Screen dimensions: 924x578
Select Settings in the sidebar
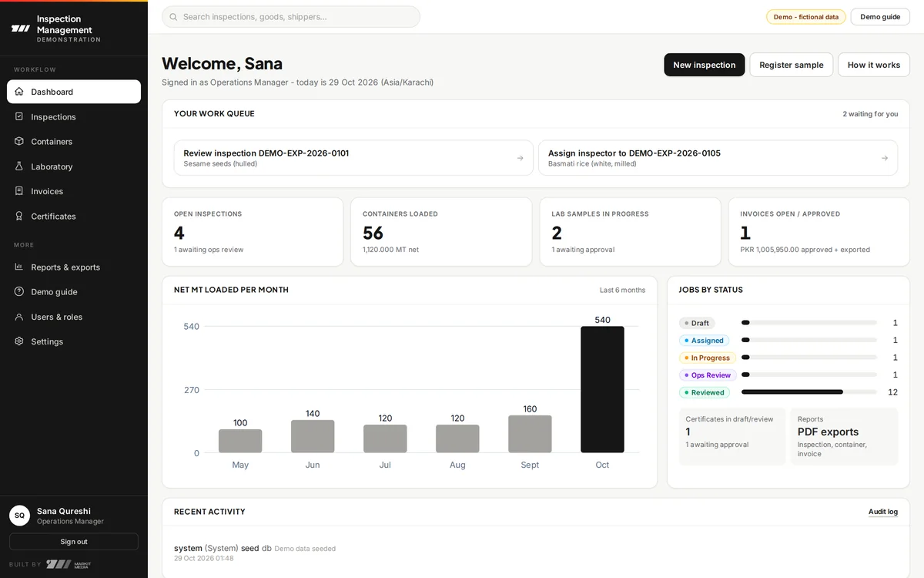(x=74, y=341)
